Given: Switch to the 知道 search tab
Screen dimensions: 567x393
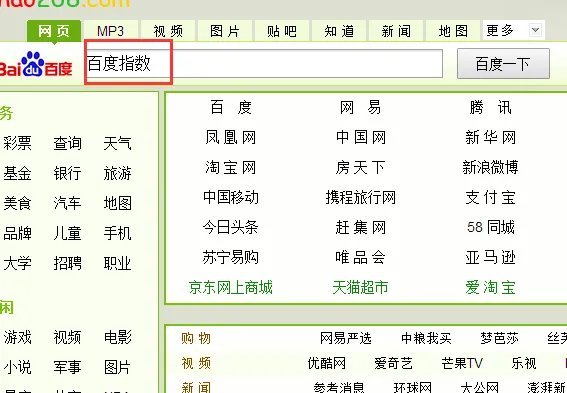Looking at the screenshot, I should (339, 31).
